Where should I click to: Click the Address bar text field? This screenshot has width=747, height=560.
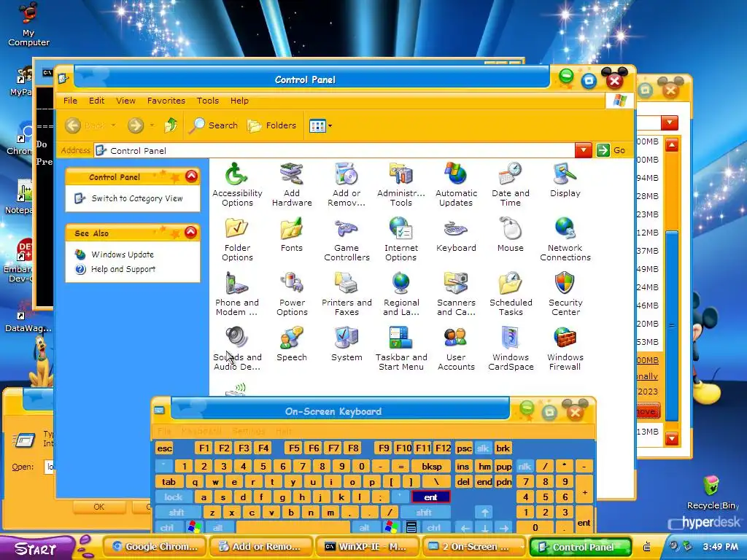coord(334,150)
